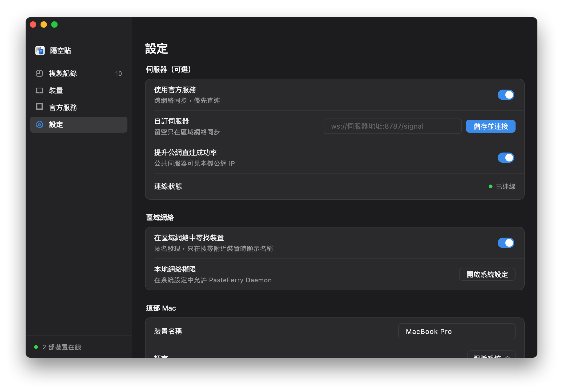Screen dimensions: 563x392
Task: Click the laptop icon beside 裝置
Action: pyautogui.click(x=39, y=91)
